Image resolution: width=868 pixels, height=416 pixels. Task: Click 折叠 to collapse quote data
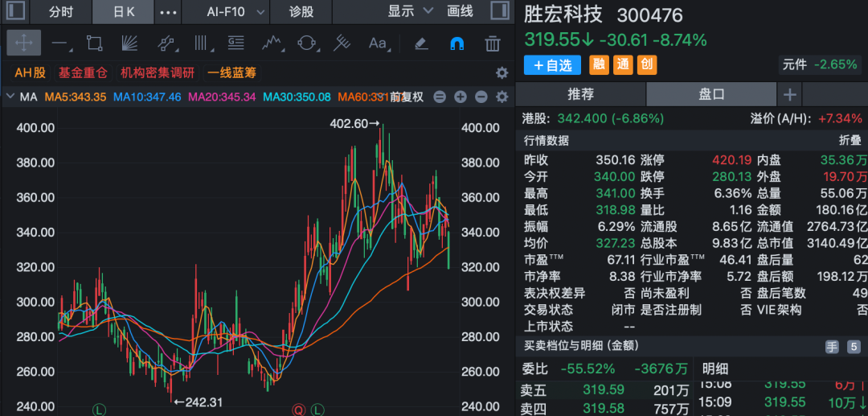[x=850, y=141]
